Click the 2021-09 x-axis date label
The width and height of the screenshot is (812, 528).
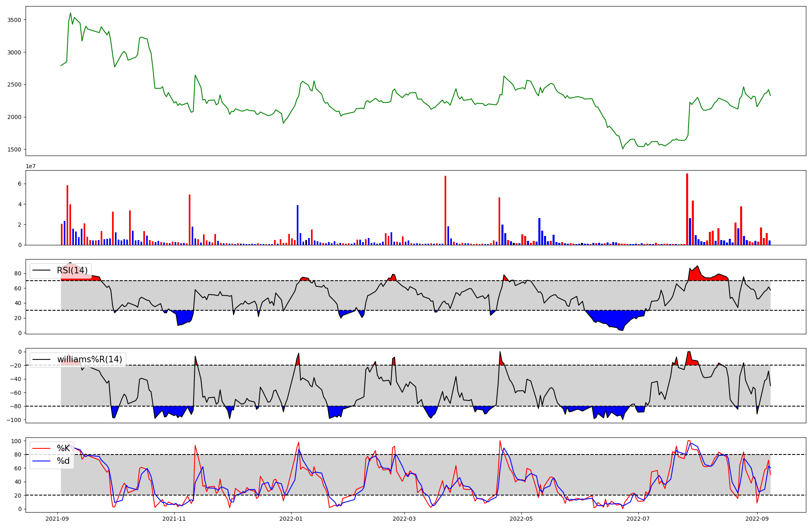[x=57, y=519]
